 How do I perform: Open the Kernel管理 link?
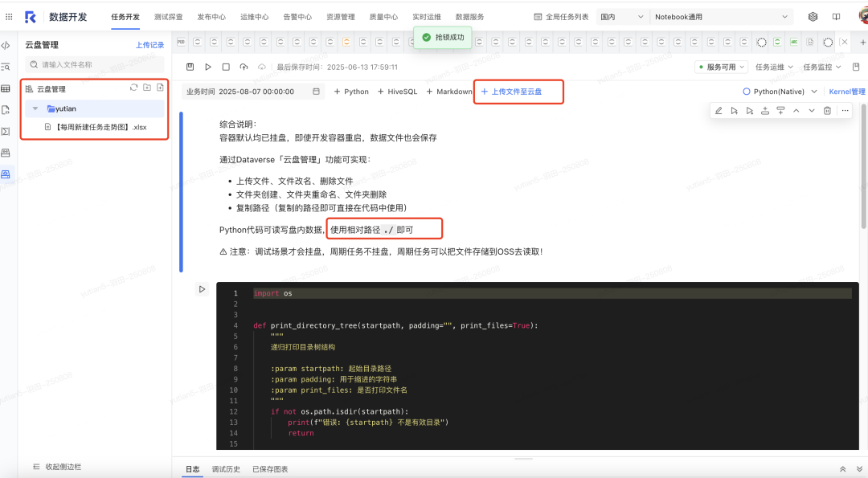[847, 92]
